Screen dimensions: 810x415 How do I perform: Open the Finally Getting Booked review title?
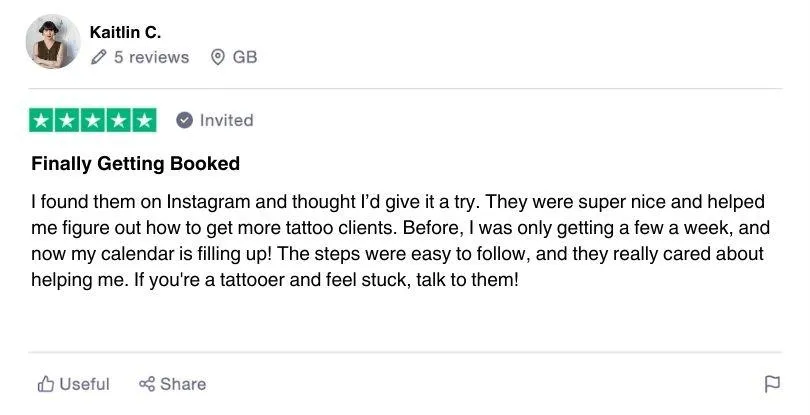[x=136, y=163]
